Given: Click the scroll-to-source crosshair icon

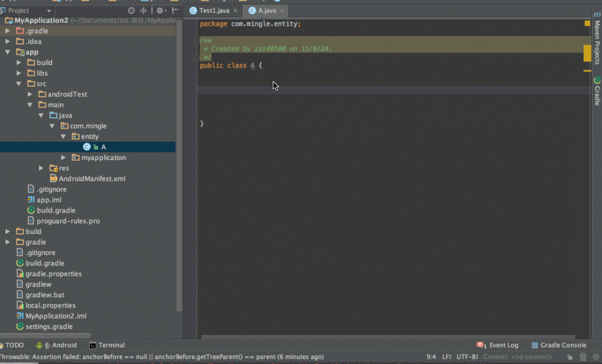Looking at the screenshot, I should (x=131, y=10).
